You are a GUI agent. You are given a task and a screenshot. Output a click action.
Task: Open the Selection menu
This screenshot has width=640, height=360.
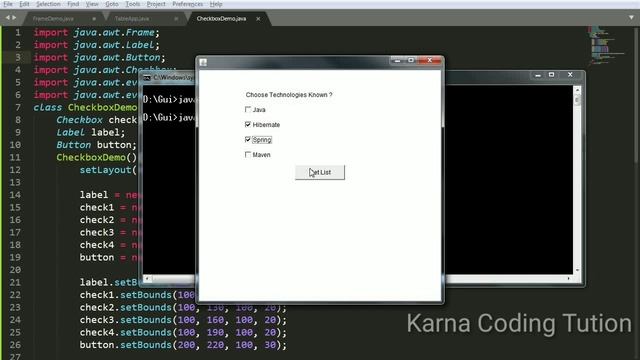[x=48, y=4]
